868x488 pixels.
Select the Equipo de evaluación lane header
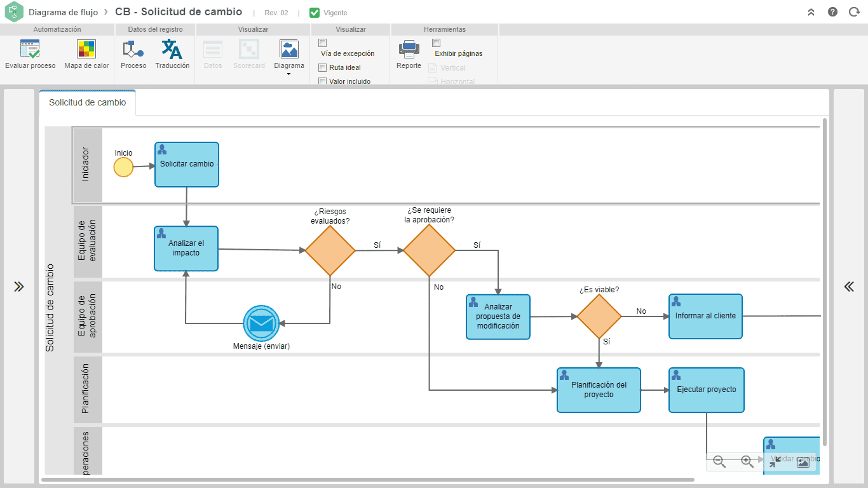click(x=87, y=241)
